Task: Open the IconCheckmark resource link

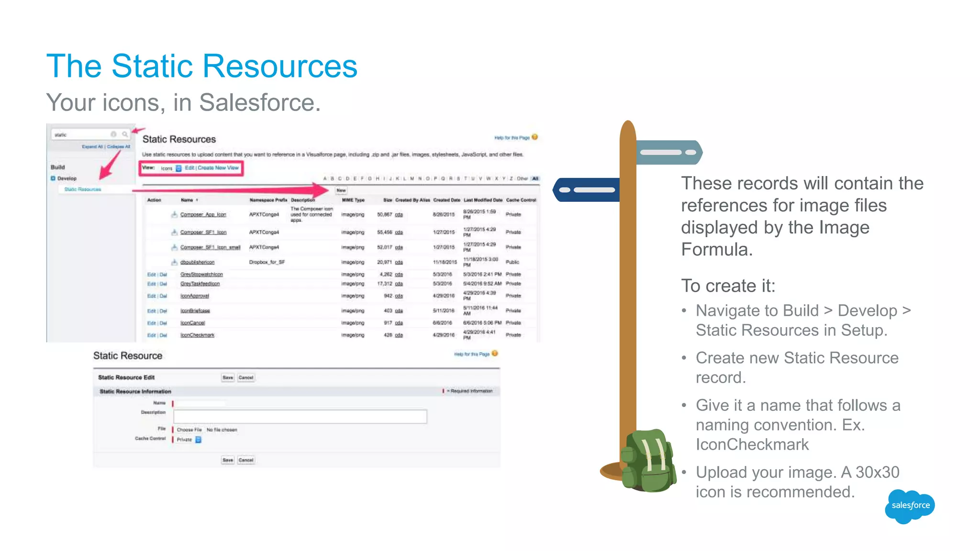Action: pos(197,335)
